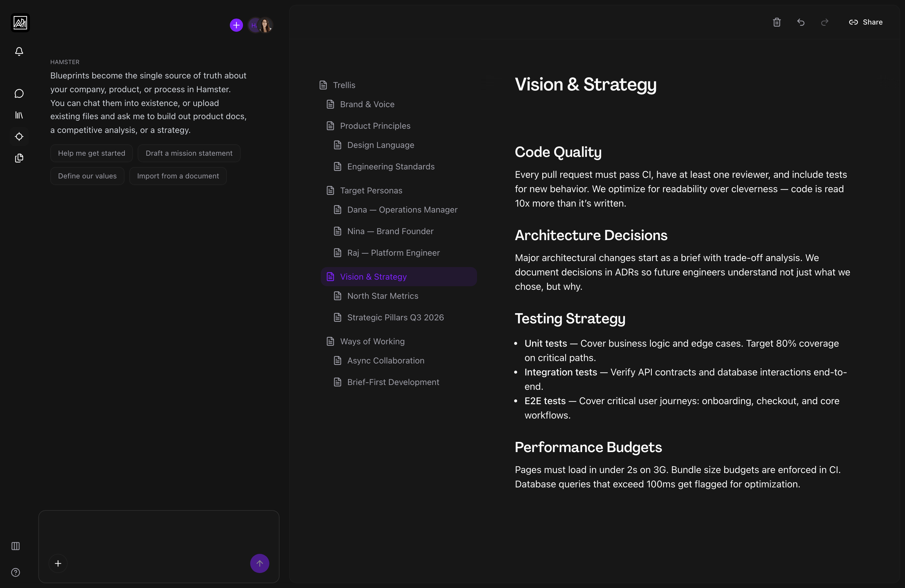Click Import from a document chip
This screenshot has width=905, height=588.
[x=177, y=176]
